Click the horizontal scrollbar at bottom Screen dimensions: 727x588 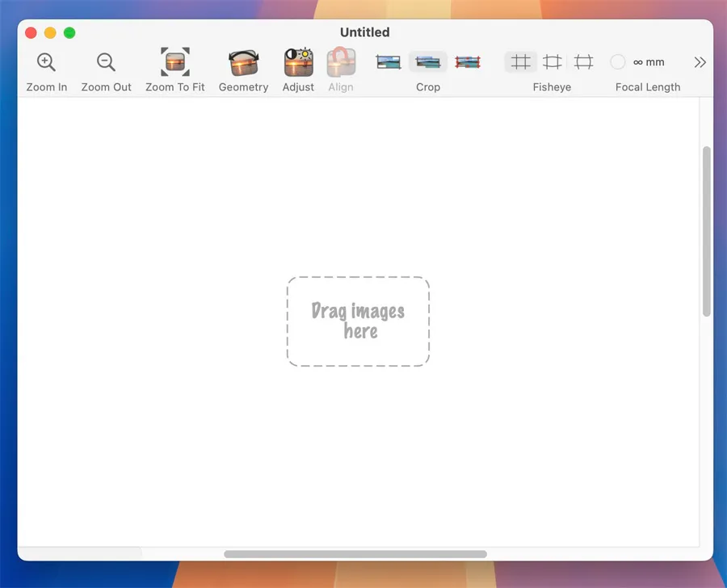tap(355, 554)
